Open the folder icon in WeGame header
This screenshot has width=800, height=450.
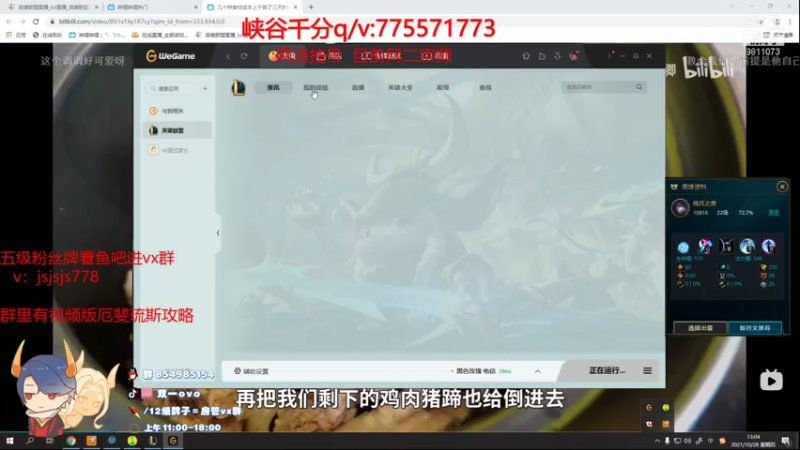(542, 56)
